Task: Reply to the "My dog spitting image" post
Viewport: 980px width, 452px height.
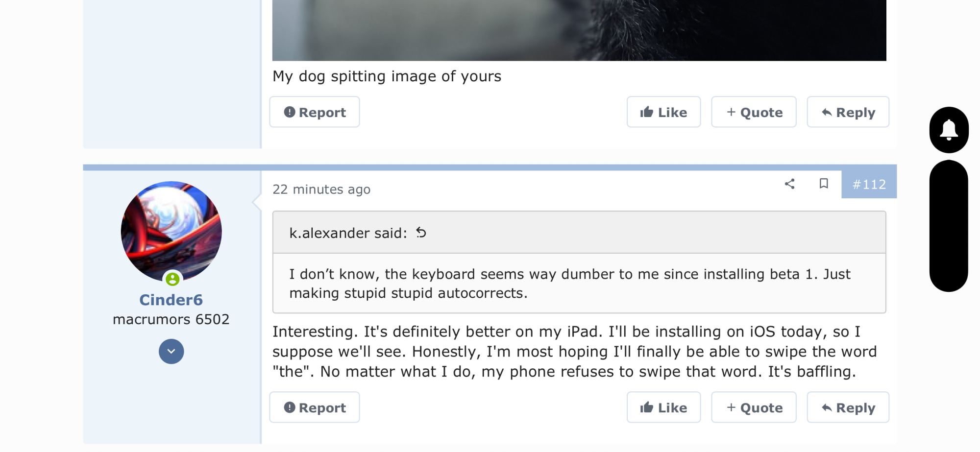Action: tap(848, 112)
